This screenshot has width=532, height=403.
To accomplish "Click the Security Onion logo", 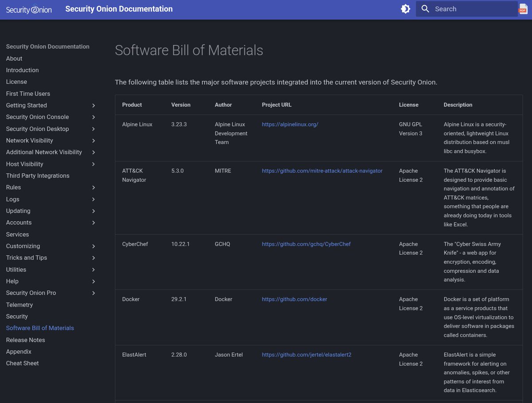I will tap(29, 9).
